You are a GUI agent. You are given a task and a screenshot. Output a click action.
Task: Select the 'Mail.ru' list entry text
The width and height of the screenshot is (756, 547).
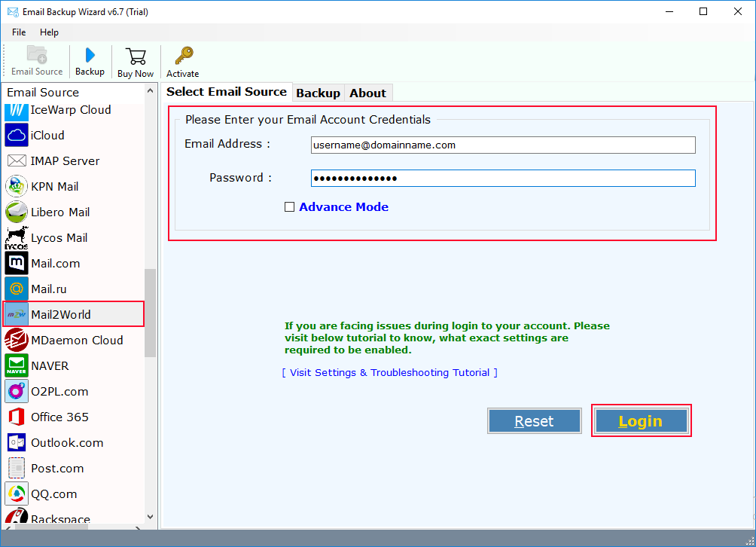pyautogui.click(x=49, y=289)
